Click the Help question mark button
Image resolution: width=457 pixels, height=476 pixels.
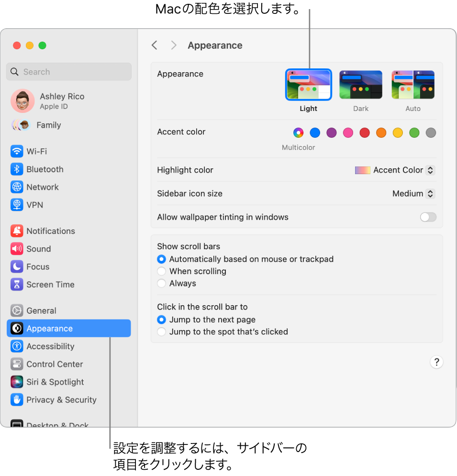pyautogui.click(x=436, y=362)
